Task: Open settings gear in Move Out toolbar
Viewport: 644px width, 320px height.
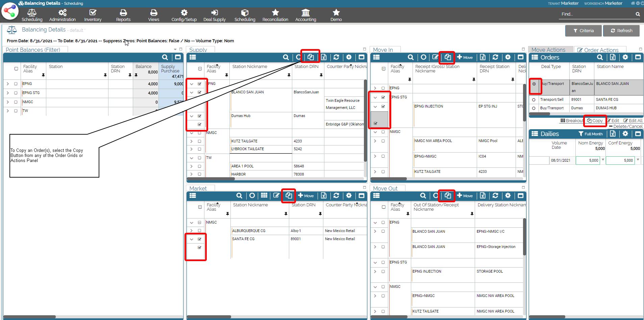Action: [x=508, y=196]
